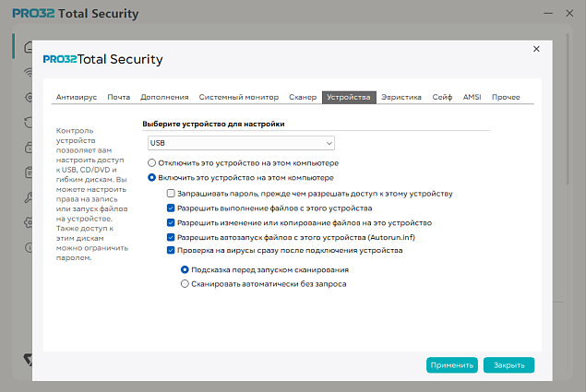Enable 'Запрашивать пароль' checkbox

[171, 194]
